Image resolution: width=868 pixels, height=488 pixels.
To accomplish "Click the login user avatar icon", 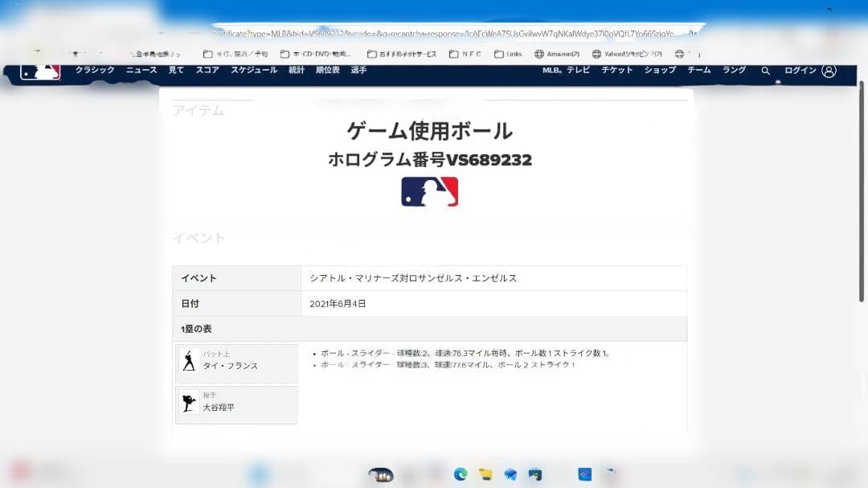I will [x=829, y=71].
